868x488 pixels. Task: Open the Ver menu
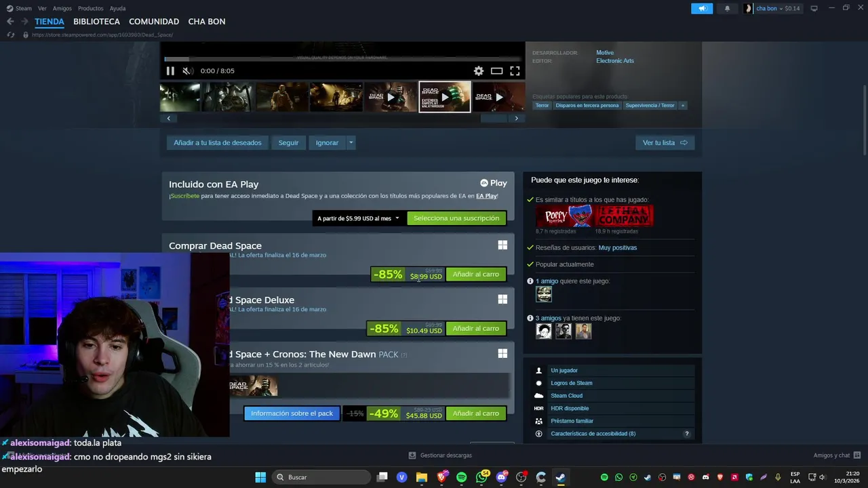[x=42, y=8]
